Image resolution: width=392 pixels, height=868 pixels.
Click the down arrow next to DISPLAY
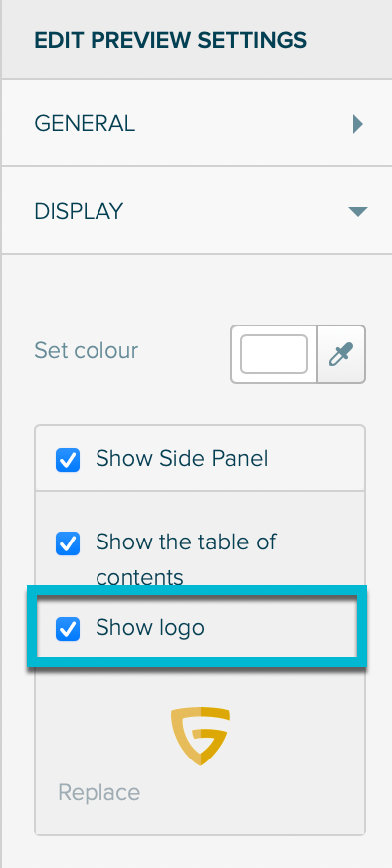tap(357, 211)
